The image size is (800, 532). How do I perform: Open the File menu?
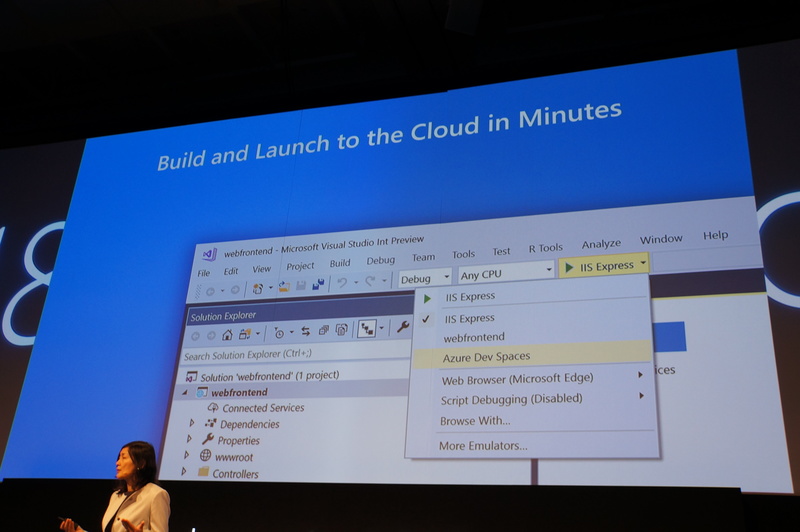tap(204, 273)
